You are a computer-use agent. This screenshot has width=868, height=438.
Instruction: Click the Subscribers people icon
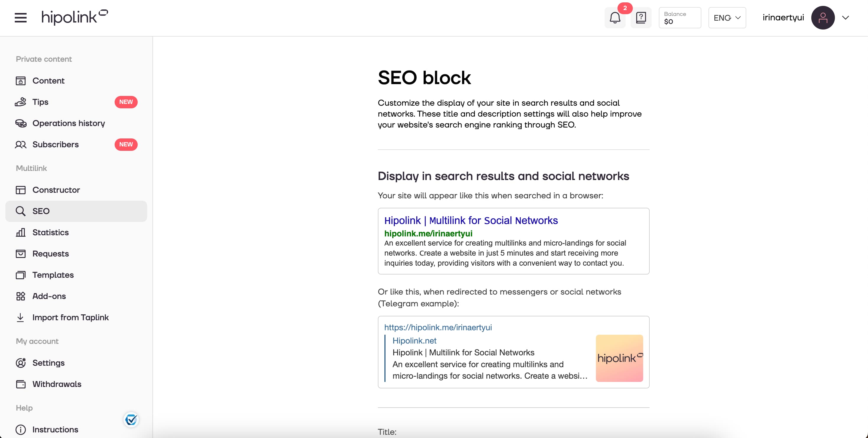coord(21,144)
